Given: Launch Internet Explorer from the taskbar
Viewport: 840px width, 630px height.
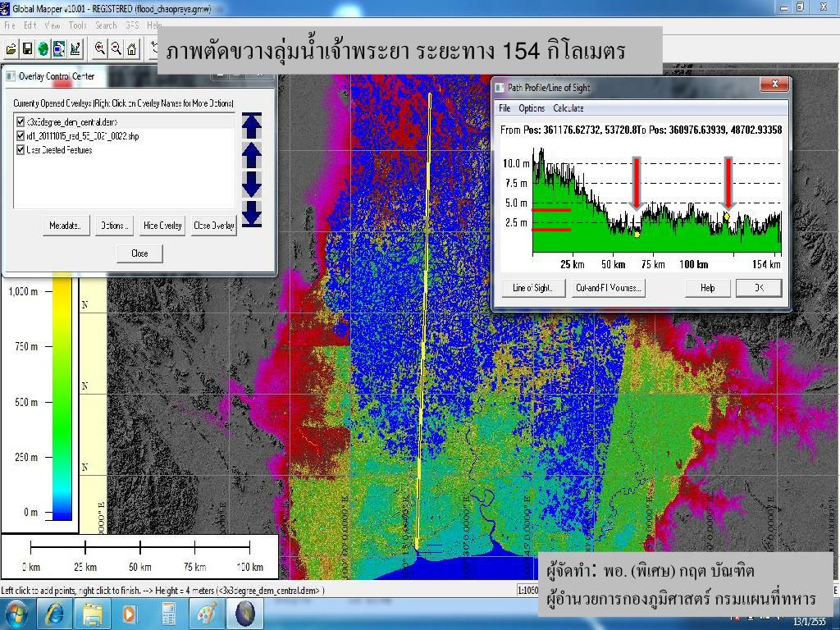Looking at the screenshot, I should click(54, 614).
